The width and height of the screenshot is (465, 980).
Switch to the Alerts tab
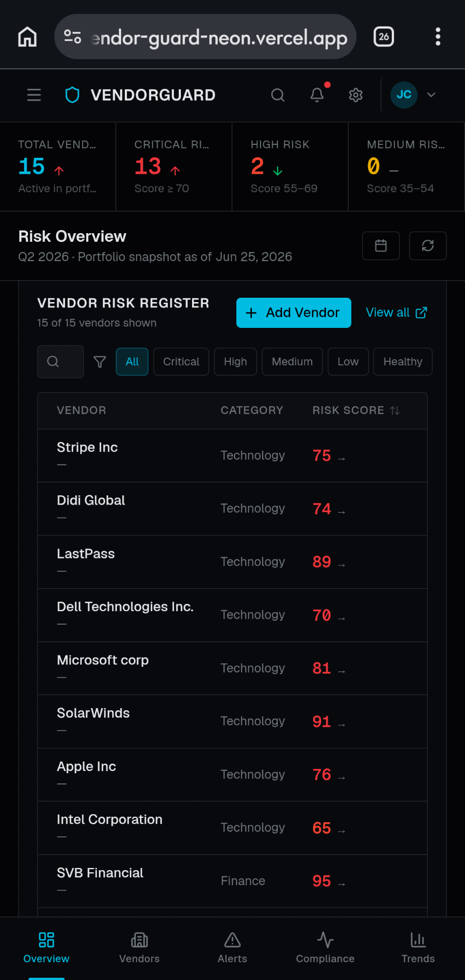click(x=232, y=948)
